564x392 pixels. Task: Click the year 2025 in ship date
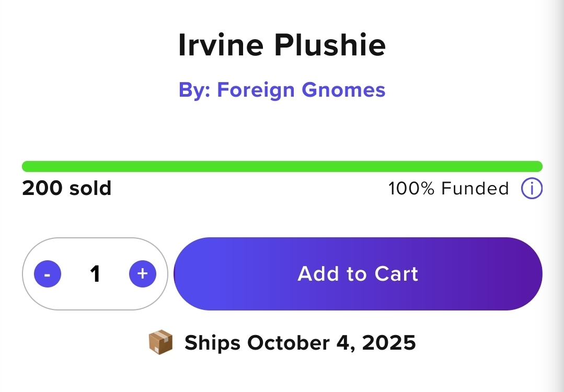pyautogui.click(x=389, y=343)
